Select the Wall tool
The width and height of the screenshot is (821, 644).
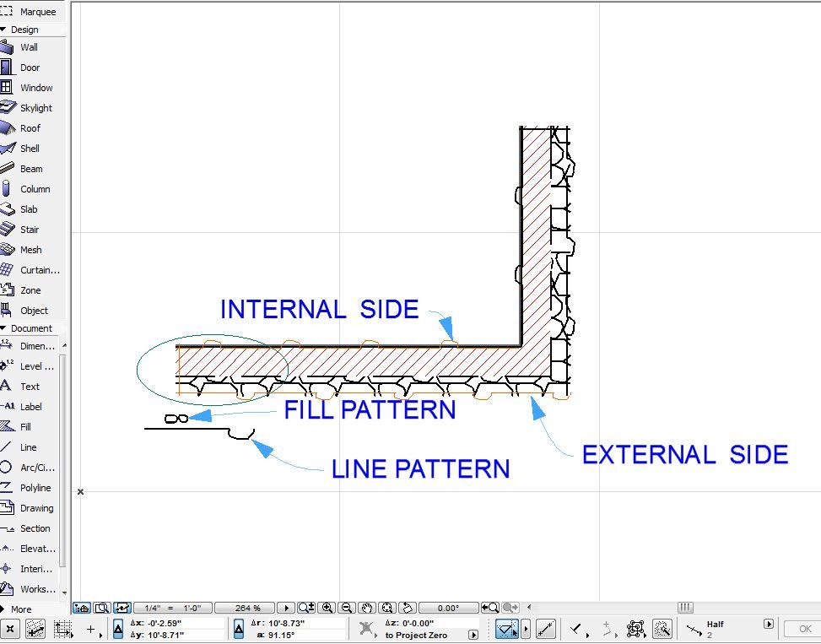click(30, 47)
